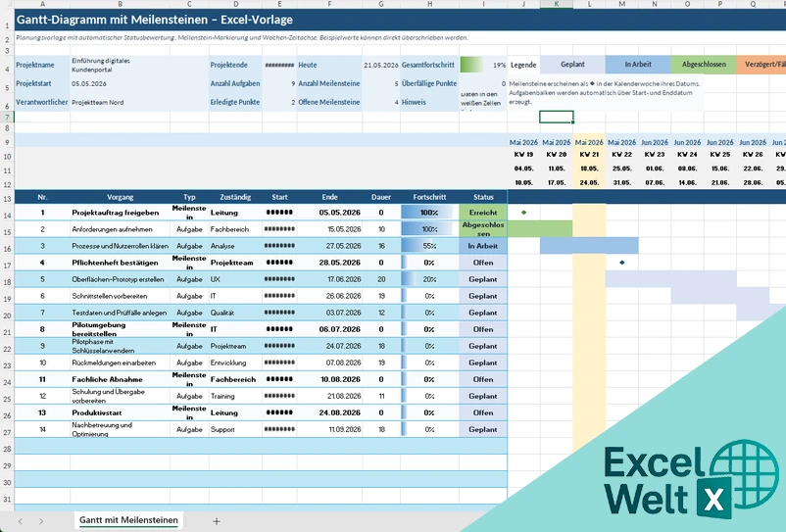Select the 'Vorgang' column header cell
This screenshot has height=532, width=786.
click(x=120, y=197)
